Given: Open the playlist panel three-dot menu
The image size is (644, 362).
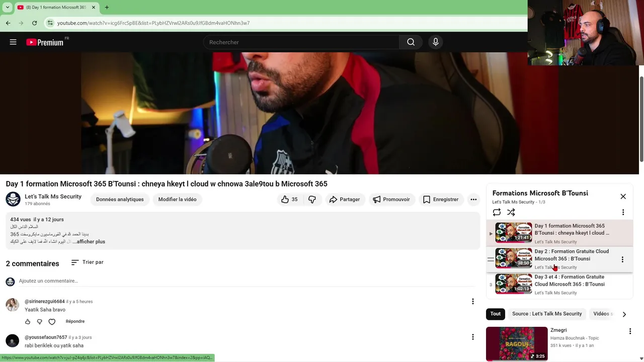Looking at the screenshot, I should 623,212.
